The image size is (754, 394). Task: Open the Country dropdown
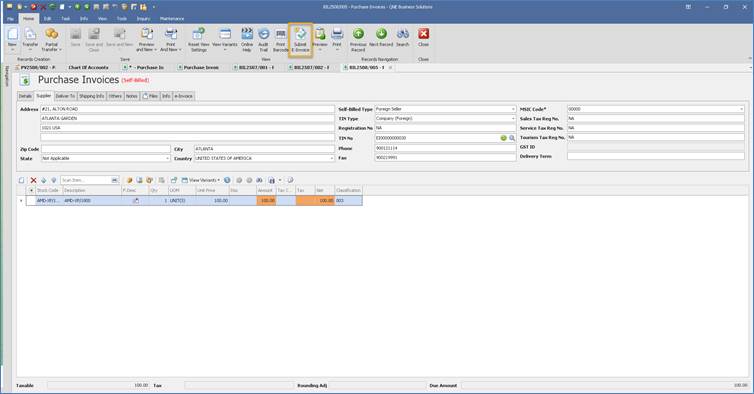point(331,158)
